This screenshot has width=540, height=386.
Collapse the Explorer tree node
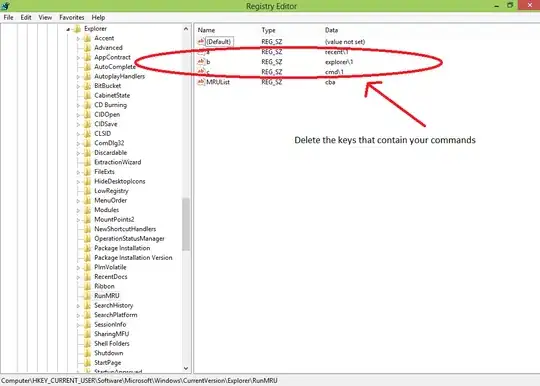(x=68, y=29)
